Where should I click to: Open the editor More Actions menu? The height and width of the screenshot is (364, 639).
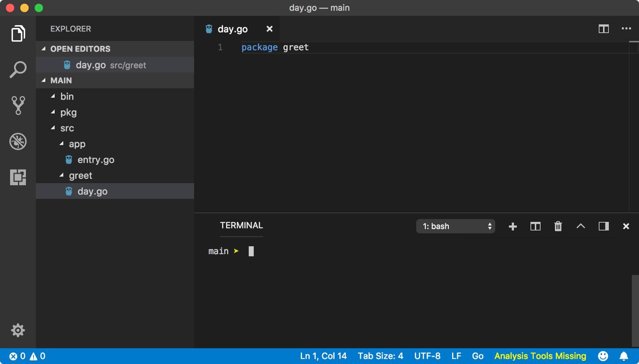pos(626,29)
